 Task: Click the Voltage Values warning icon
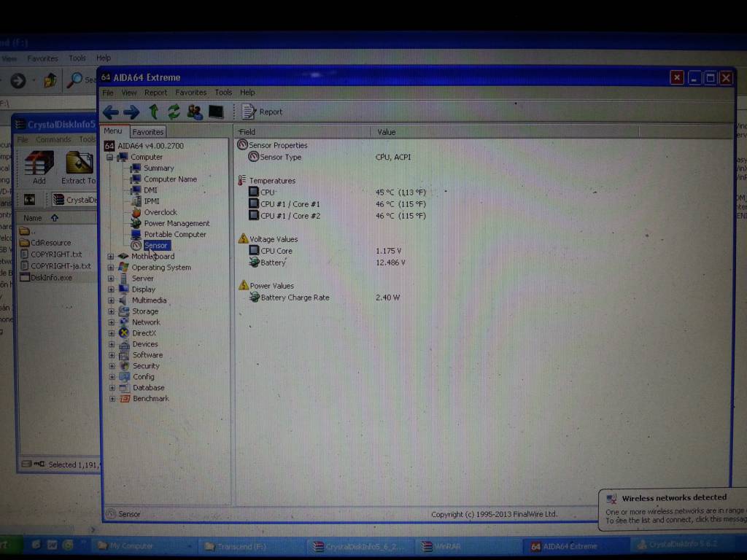pyautogui.click(x=243, y=238)
